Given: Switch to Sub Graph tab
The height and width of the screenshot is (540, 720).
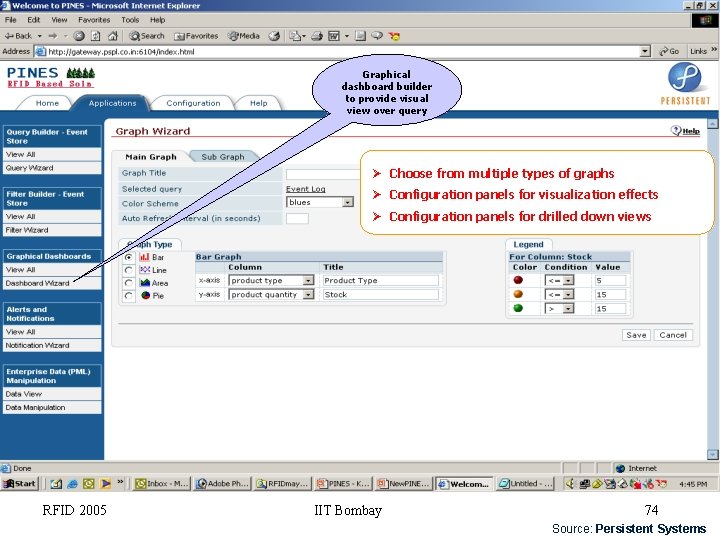Looking at the screenshot, I should [223, 157].
